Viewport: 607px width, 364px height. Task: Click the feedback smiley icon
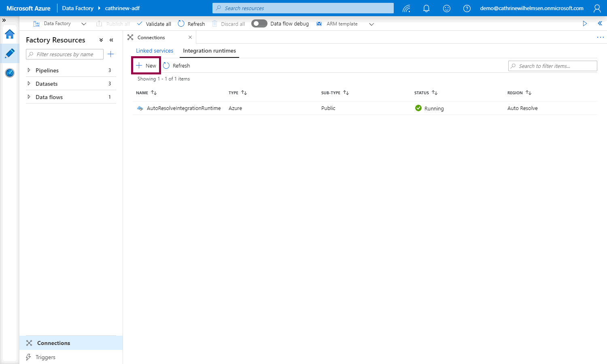pyautogui.click(x=447, y=8)
